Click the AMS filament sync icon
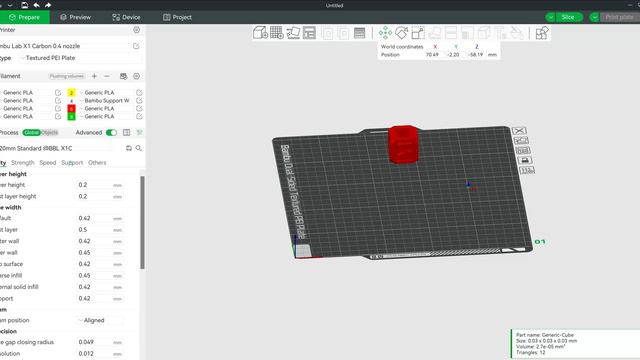This screenshot has width=640, height=360. pos(123,76)
